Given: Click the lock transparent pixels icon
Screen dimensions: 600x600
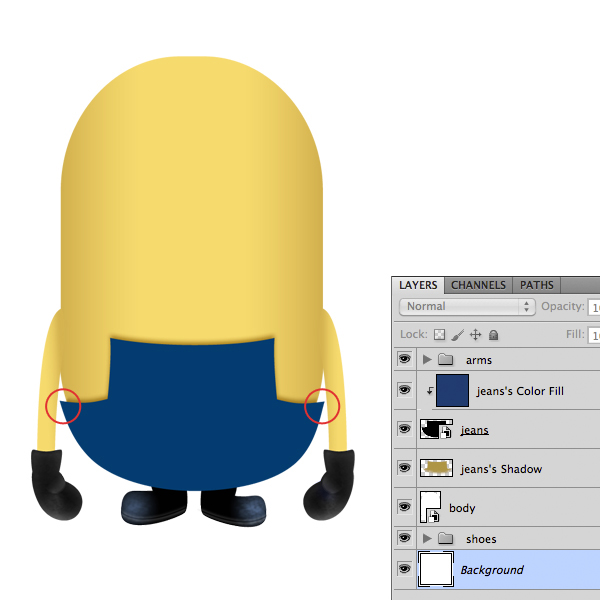Looking at the screenshot, I should 439,335.
